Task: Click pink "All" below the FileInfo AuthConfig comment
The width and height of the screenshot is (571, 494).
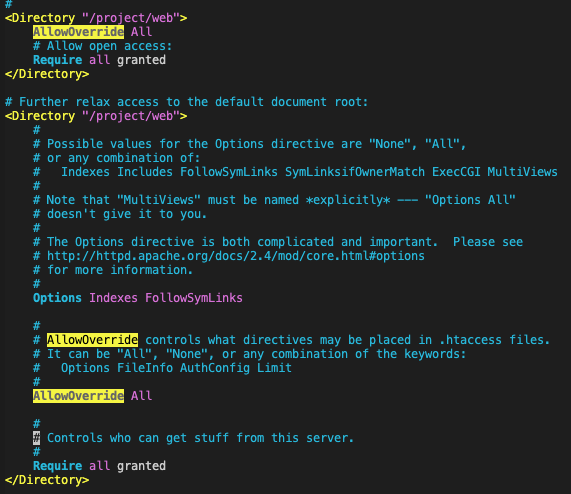Action: coord(141,396)
